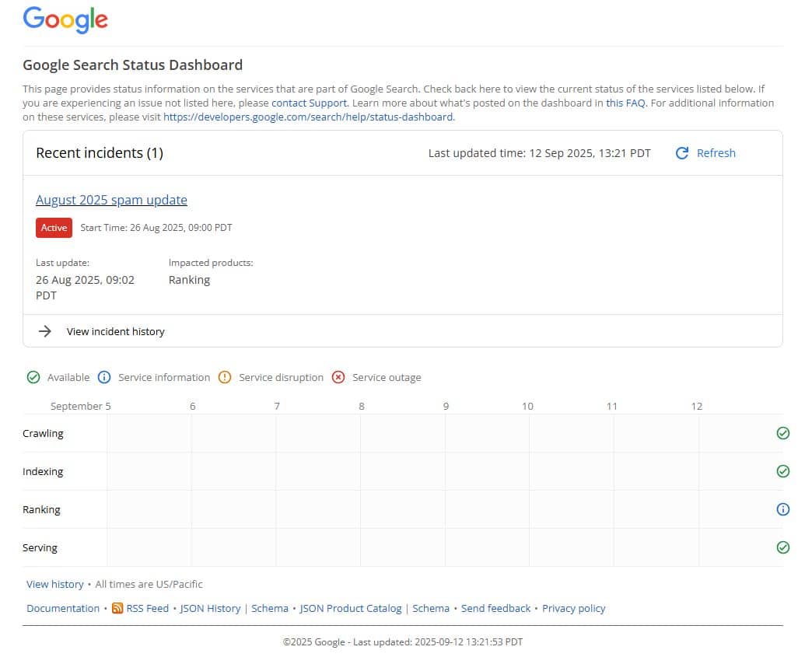
Task: Open the contact Support link
Action: click(x=309, y=103)
